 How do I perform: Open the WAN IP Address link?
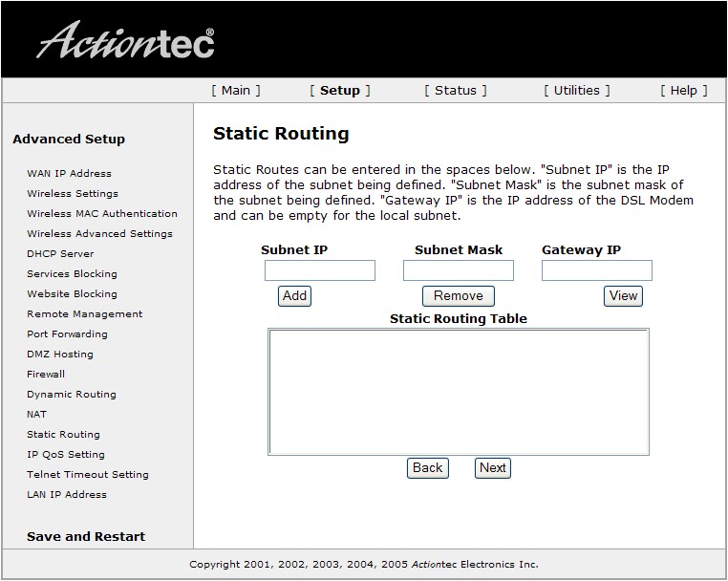69,173
